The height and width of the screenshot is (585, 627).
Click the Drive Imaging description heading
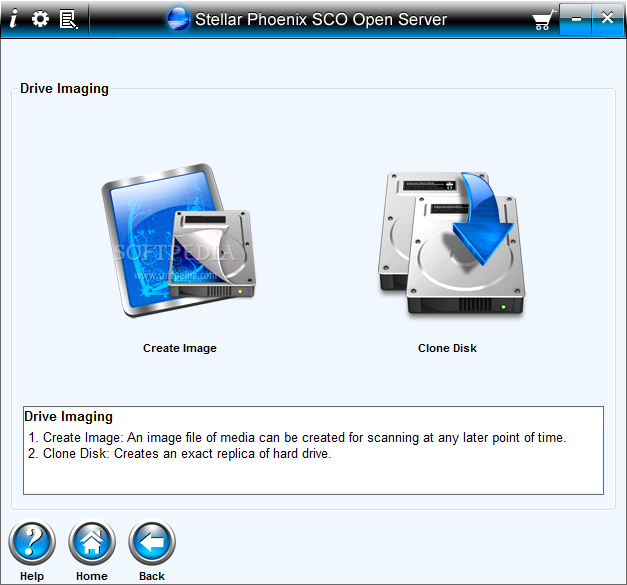coord(68,417)
